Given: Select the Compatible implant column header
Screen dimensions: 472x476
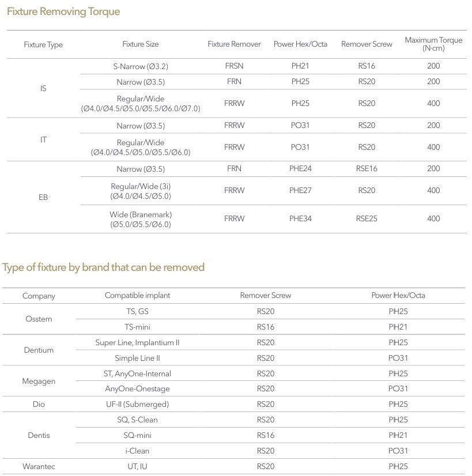Looking at the screenshot, I should (137, 295).
